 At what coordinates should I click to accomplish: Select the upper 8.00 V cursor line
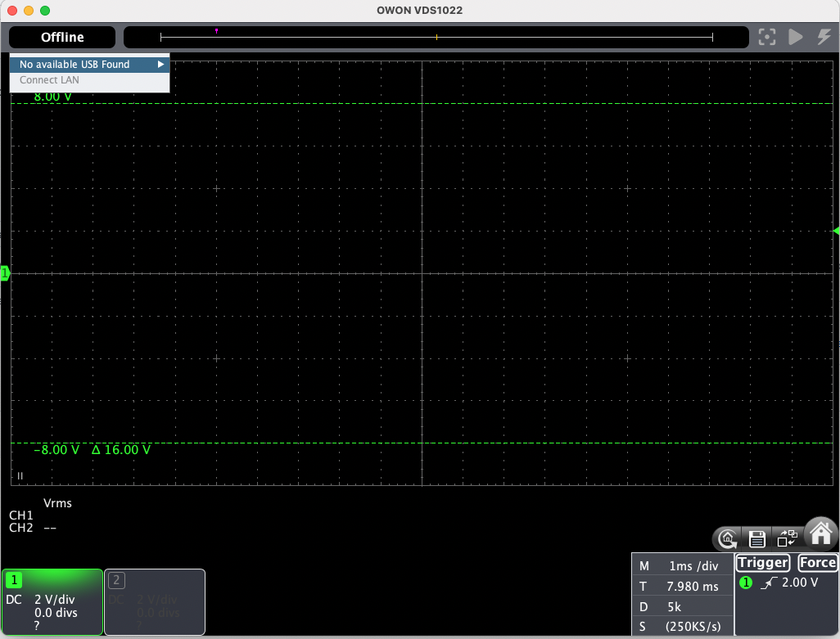pos(422,103)
